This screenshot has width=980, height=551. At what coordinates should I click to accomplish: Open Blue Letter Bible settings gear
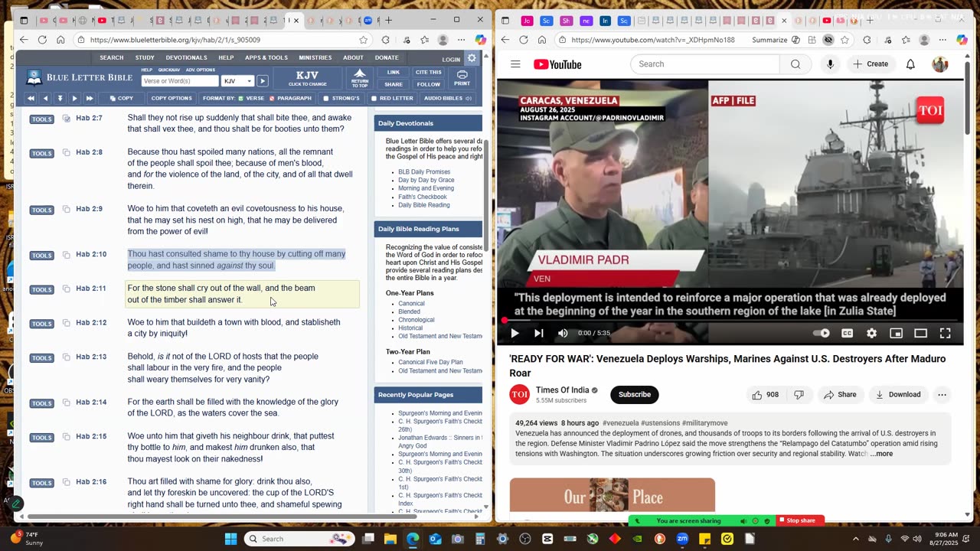472,58
